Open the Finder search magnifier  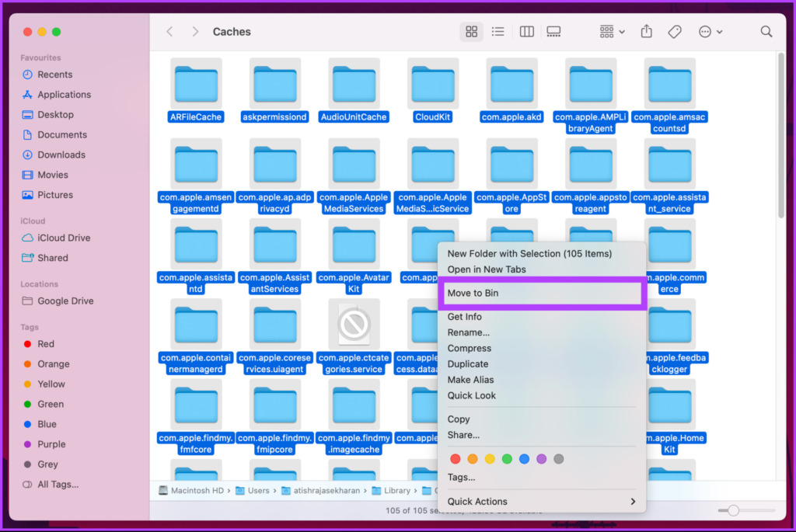(x=766, y=32)
